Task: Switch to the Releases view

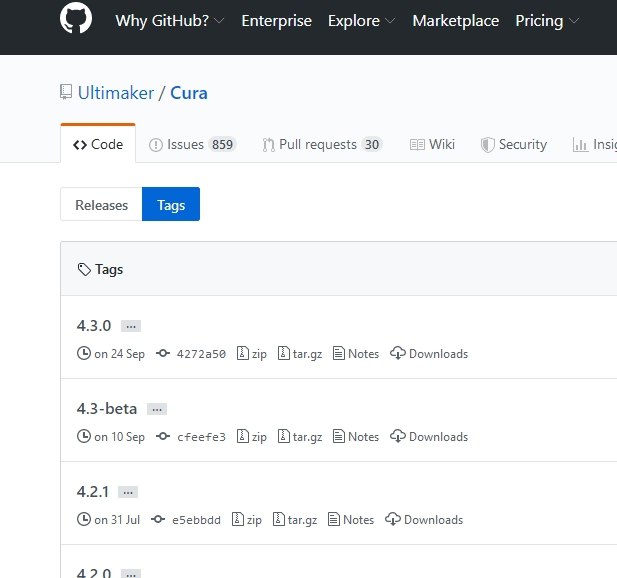Action: coord(102,204)
